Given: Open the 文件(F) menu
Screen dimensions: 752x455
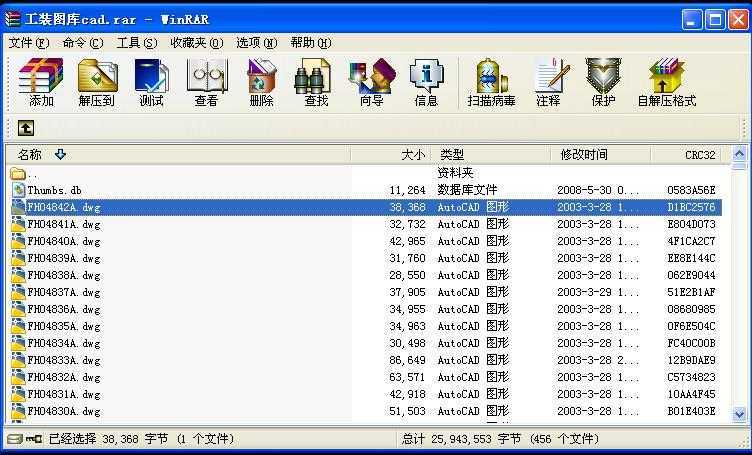Looking at the screenshot, I should (29, 43).
